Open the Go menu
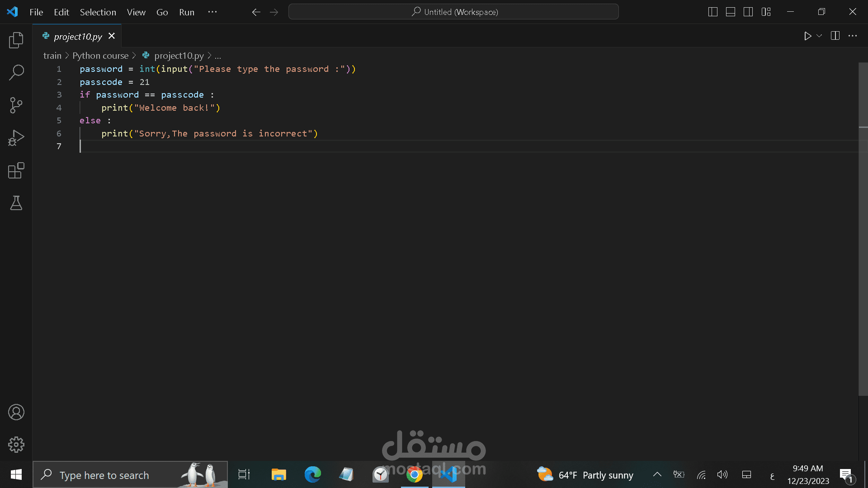 [x=162, y=12]
